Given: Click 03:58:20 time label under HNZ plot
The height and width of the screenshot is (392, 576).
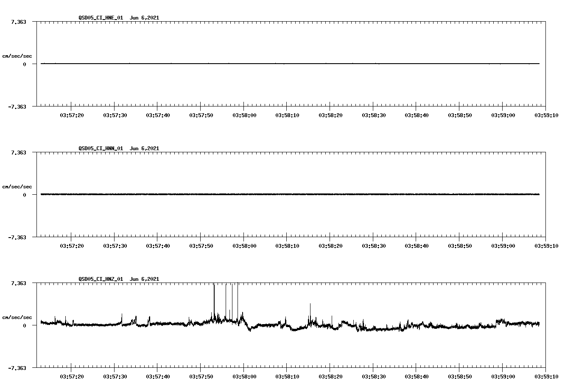Looking at the screenshot, I should (330, 377).
